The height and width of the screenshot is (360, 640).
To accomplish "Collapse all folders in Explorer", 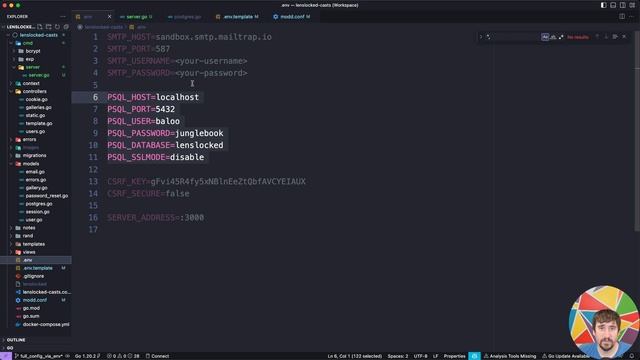I will 66,27.
